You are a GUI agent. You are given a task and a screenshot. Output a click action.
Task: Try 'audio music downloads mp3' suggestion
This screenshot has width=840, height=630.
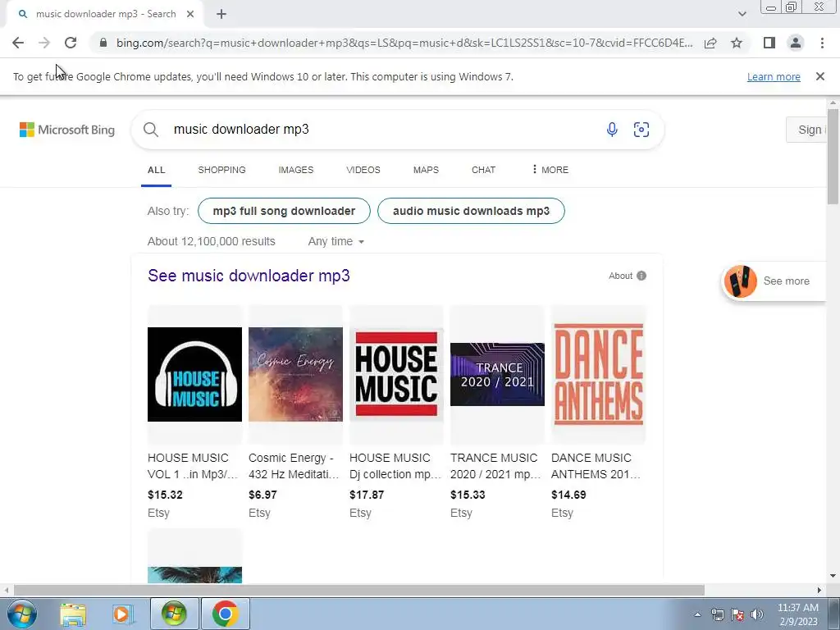(x=471, y=211)
